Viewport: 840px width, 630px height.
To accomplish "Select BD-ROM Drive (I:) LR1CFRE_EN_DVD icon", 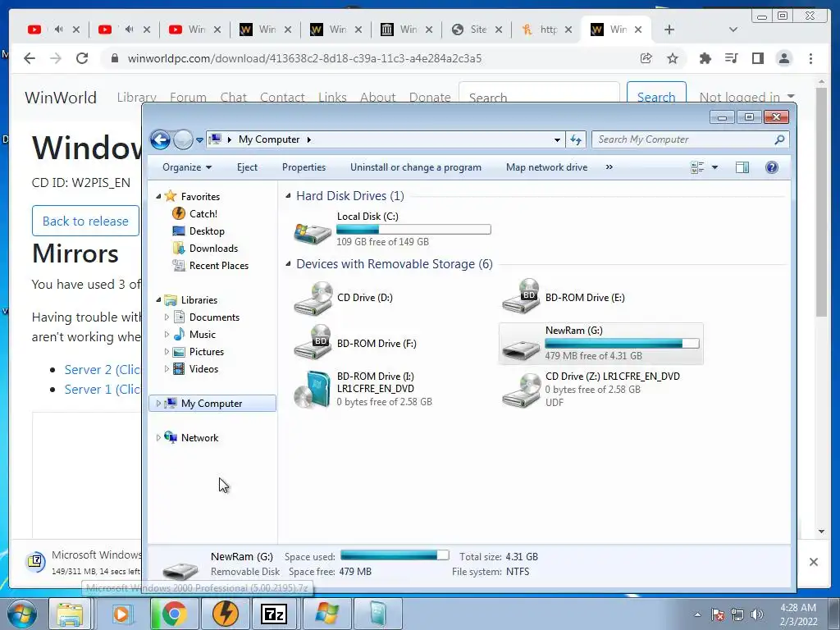I will coord(313,390).
